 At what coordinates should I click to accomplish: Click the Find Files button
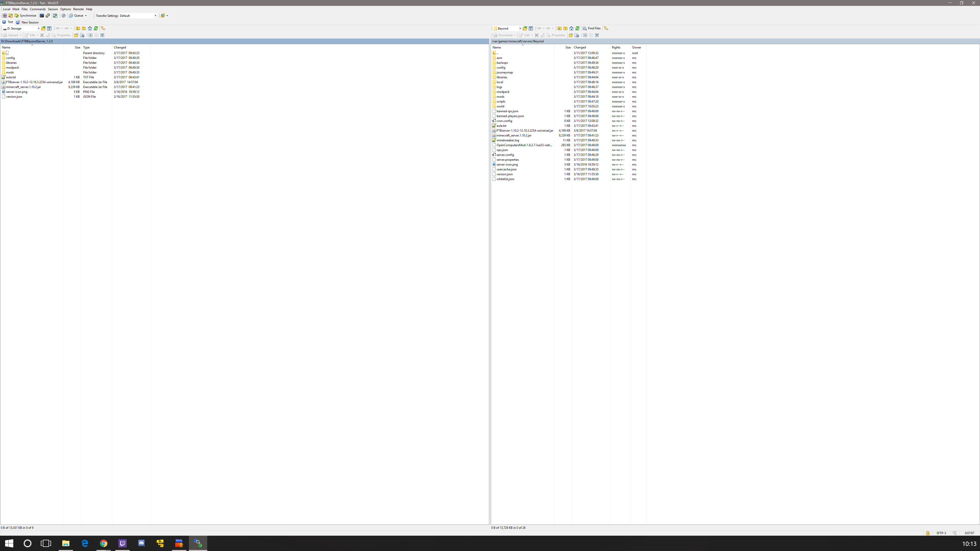coord(592,29)
